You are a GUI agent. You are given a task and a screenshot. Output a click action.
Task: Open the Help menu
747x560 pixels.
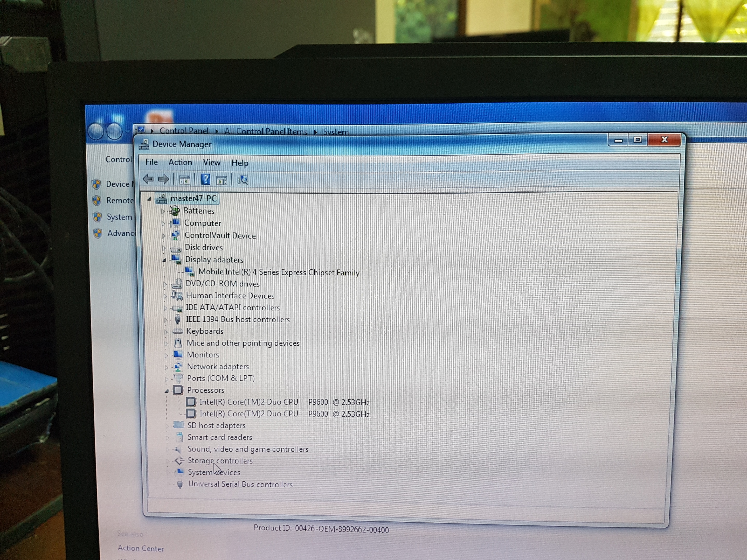click(240, 163)
